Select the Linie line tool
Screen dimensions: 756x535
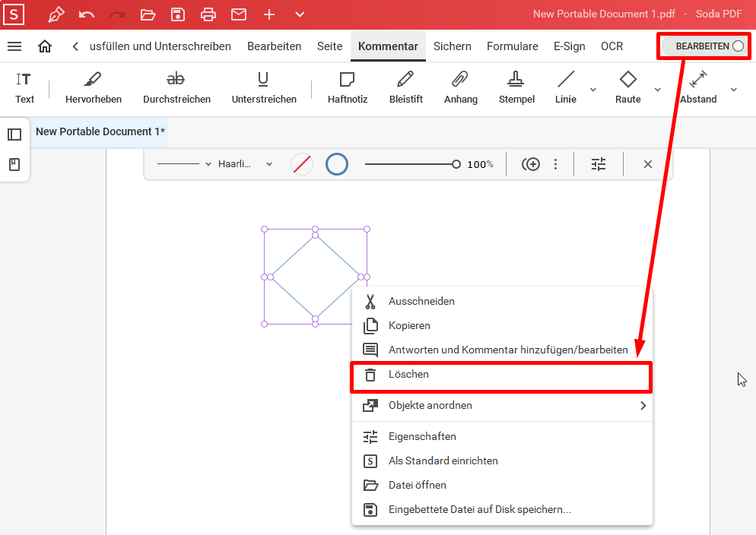pyautogui.click(x=566, y=88)
